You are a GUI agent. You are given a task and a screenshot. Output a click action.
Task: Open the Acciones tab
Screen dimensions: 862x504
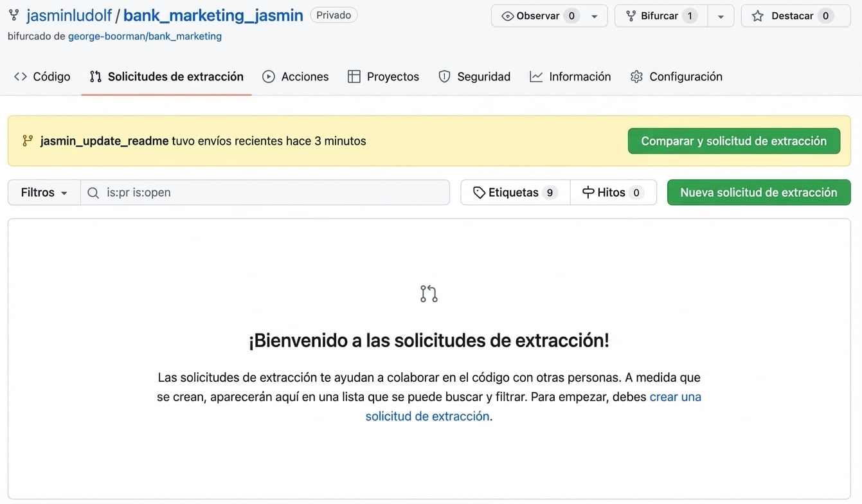pyautogui.click(x=296, y=76)
